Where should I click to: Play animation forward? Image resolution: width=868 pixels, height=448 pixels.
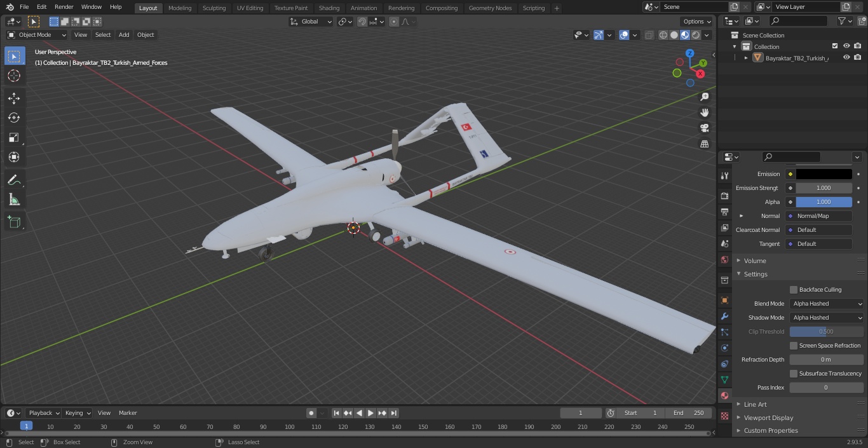click(x=371, y=413)
